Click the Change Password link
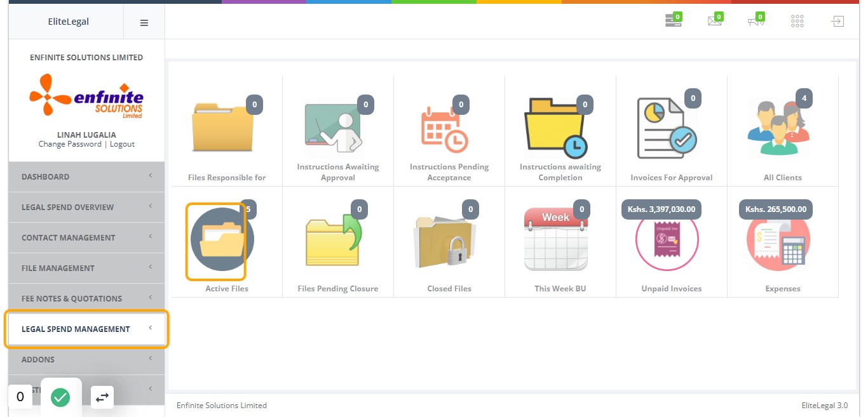Screen dimensions: 868x417 [70, 144]
